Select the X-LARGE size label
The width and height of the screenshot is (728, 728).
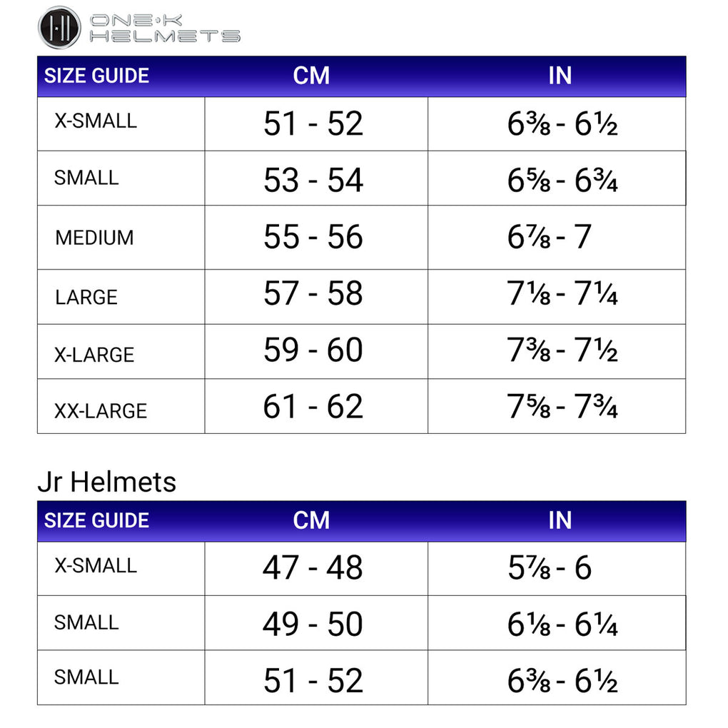pyautogui.click(x=94, y=355)
